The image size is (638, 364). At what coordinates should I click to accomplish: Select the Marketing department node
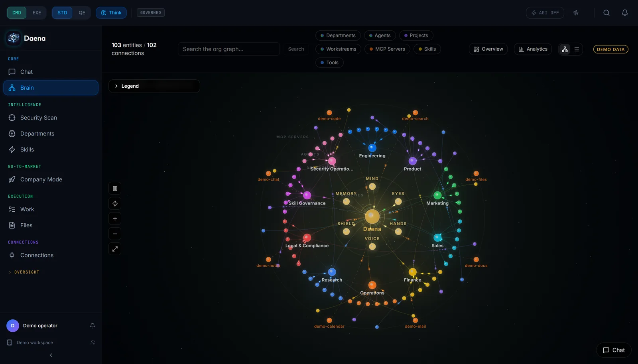click(x=437, y=195)
